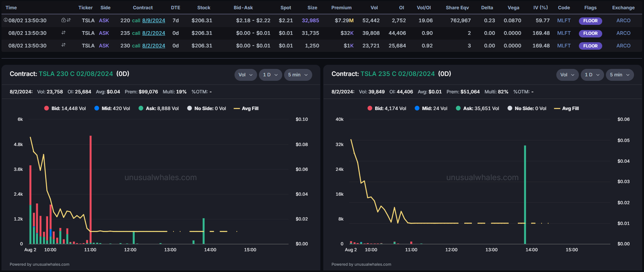Click the 32,985 size value
The image size is (644, 272).
[310, 20]
